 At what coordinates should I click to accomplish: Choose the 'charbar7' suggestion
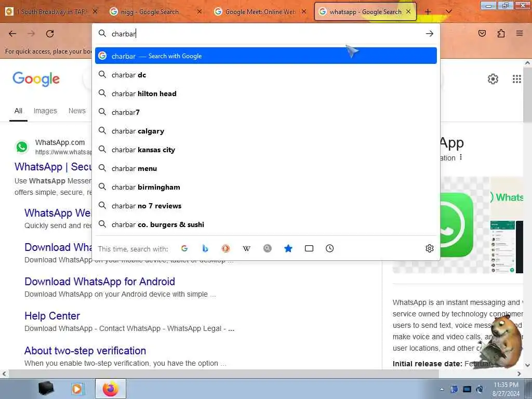coord(265,112)
